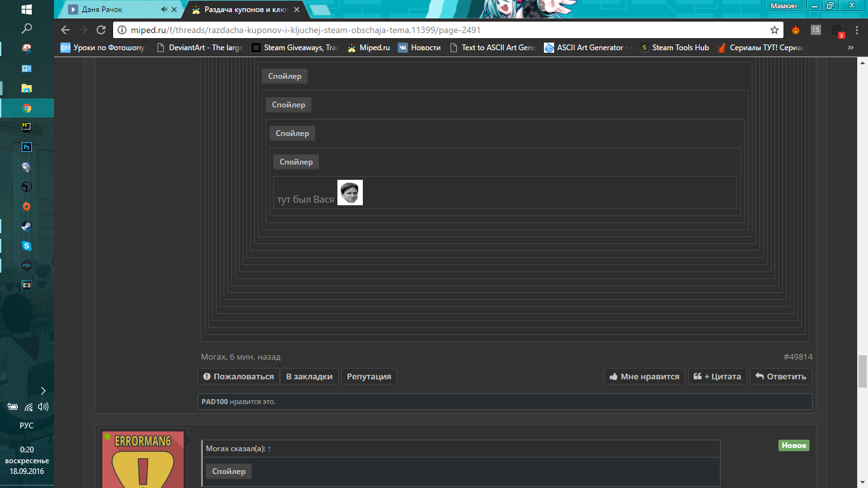Open the Сериалы ТУТ bookmark
868x488 pixels.
tap(761, 48)
